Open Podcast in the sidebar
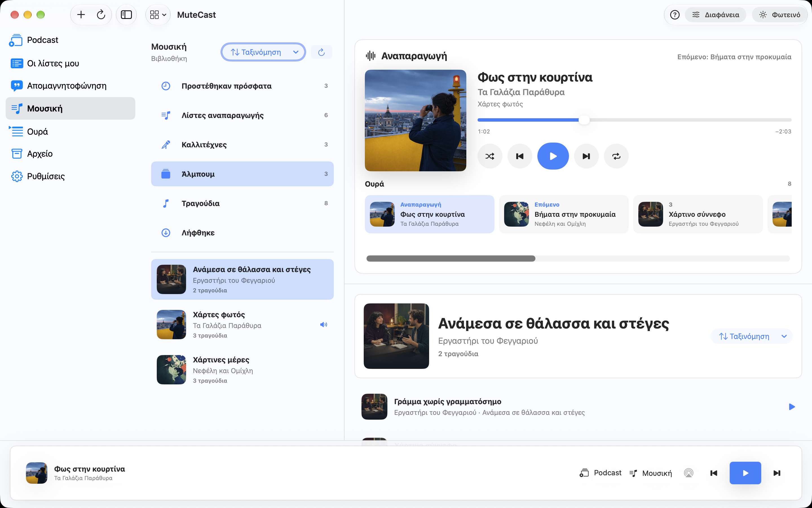Viewport: 812px width, 508px height. 70,40
